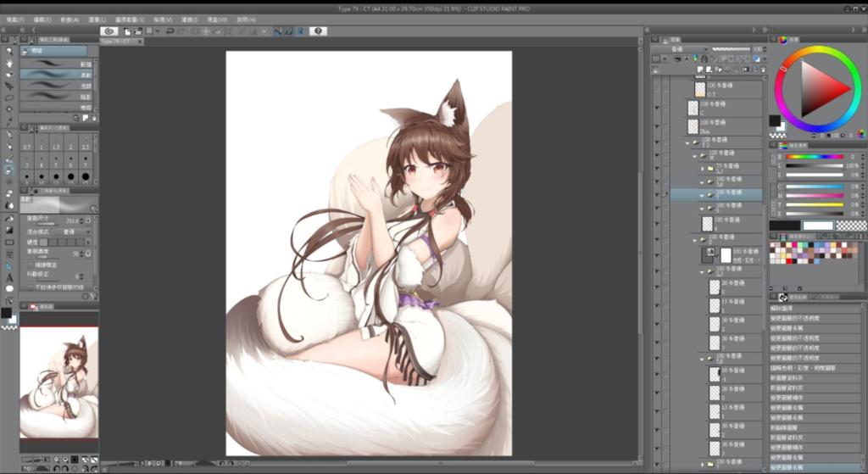Select the 柔軟 airbrush sub tool
Screen dimensions: 868x474
(57, 75)
